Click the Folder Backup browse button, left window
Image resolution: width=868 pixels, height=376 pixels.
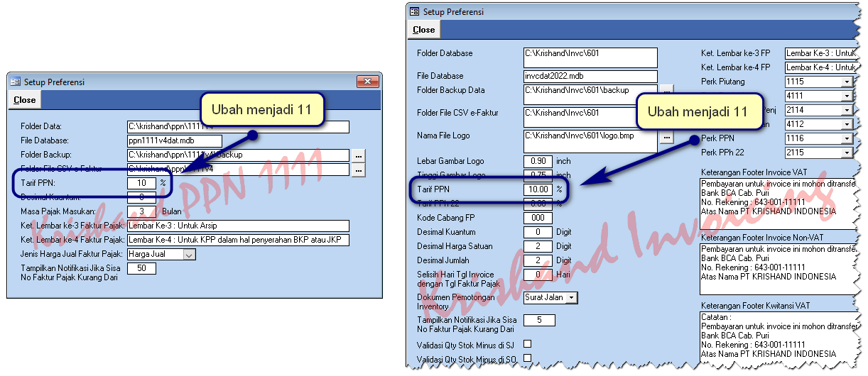point(359,155)
